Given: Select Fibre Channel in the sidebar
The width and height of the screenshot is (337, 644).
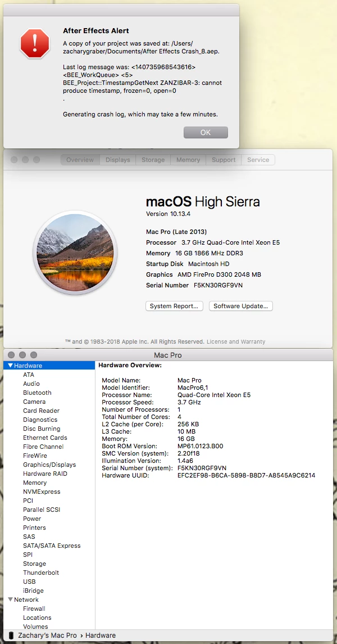Looking at the screenshot, I should coord(43,447).
